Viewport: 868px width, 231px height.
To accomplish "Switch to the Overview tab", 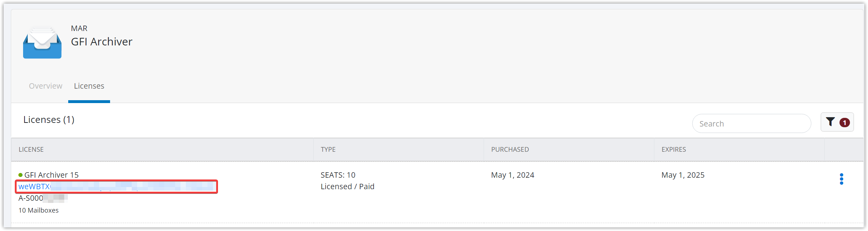I will [45, 86].
